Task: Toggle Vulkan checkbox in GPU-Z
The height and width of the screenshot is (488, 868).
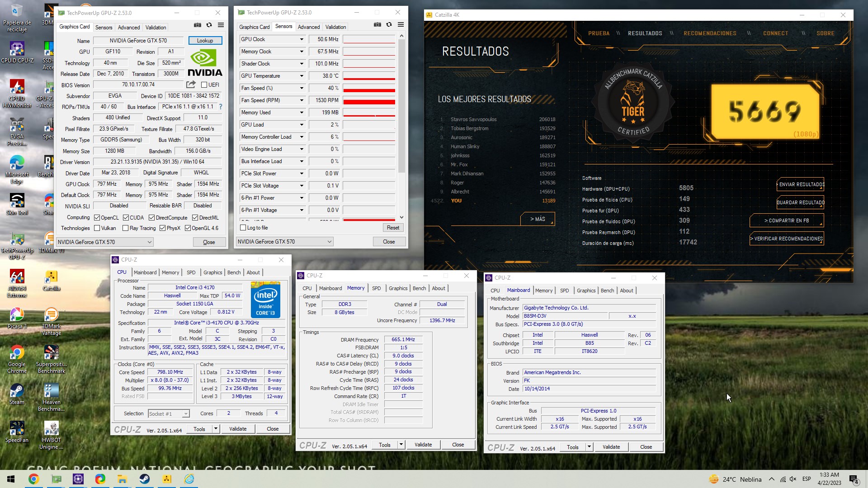Action: pos(97,228)
